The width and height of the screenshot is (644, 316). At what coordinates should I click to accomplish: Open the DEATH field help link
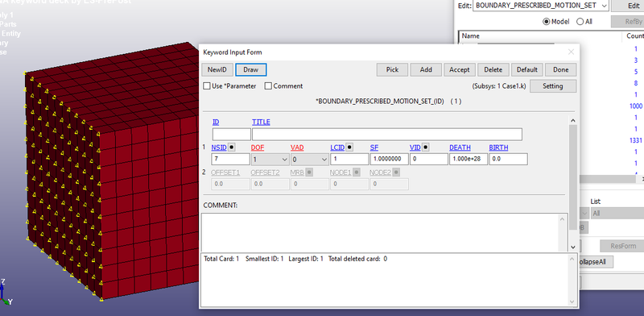[460, 148]
